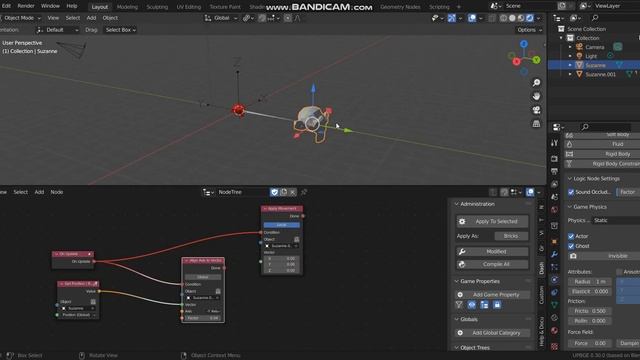Switch perspective/orthographic grid icon
Image resolution: width=640 pixels, height=360 pixels.
[536, 124]
